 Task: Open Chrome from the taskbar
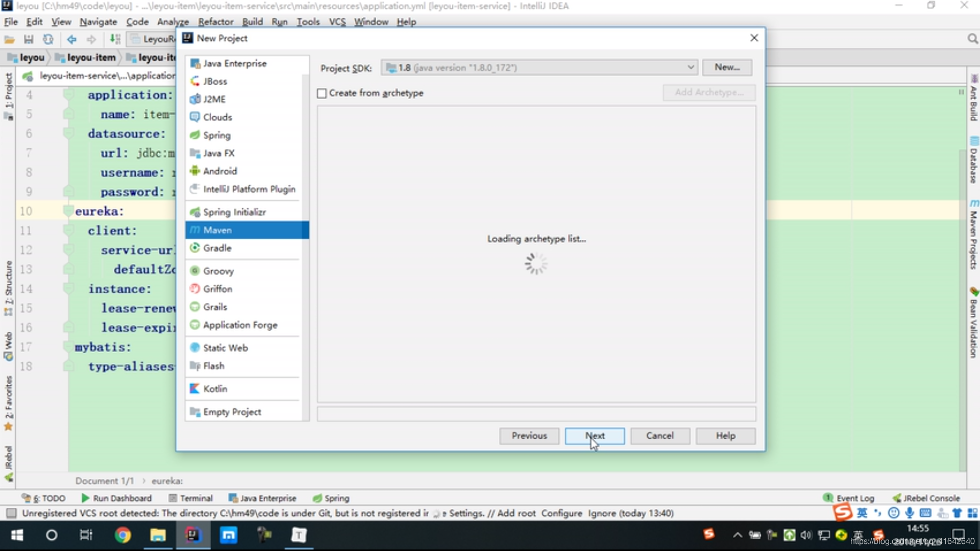122,535
